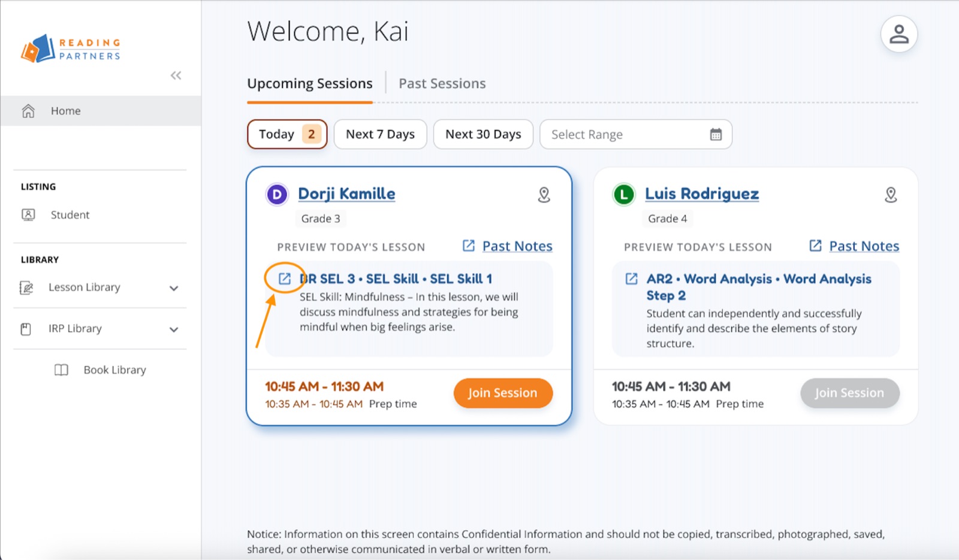Select the Next 30 Days filter
Viewport: 959px width, 560px height.
[483, 134]
